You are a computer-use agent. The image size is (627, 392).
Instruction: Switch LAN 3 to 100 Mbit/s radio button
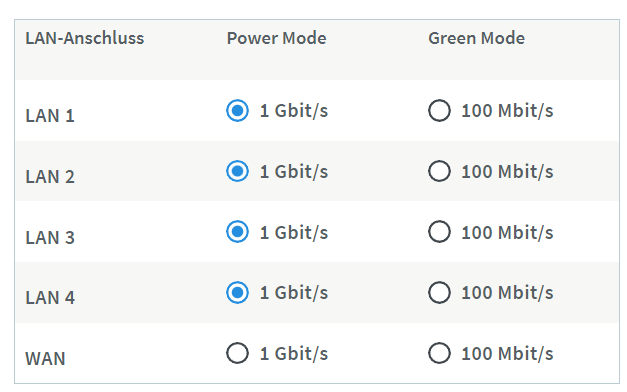pyautogui.click(x=439, y=232)
